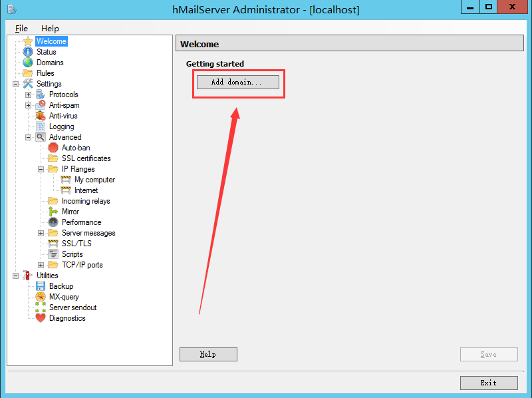Click the Incoming relays folder icon
Image resolution: width=532 pixels, height=398 pixels.
[x=53, y=201]
